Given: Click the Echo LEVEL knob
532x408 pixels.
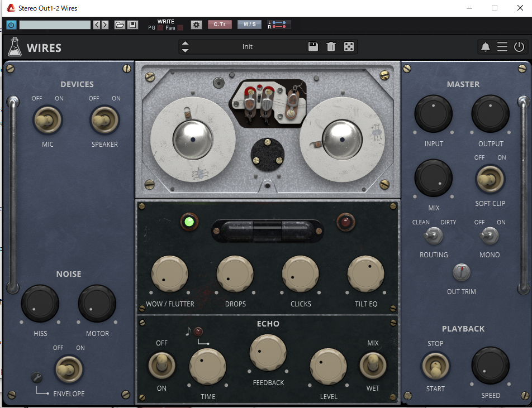Looking at the screenshot, I should [x=329, y=367].
